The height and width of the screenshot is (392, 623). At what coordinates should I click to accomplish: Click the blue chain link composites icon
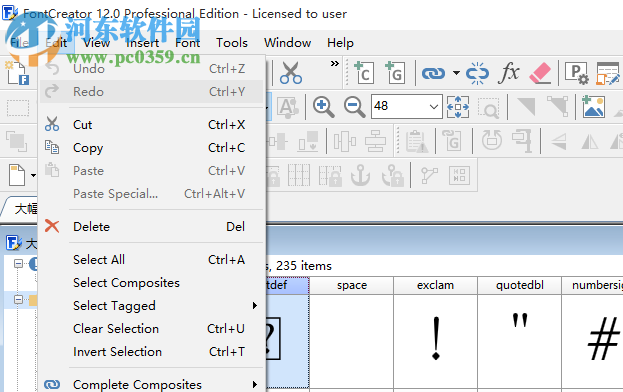click(x=433, y=73)
